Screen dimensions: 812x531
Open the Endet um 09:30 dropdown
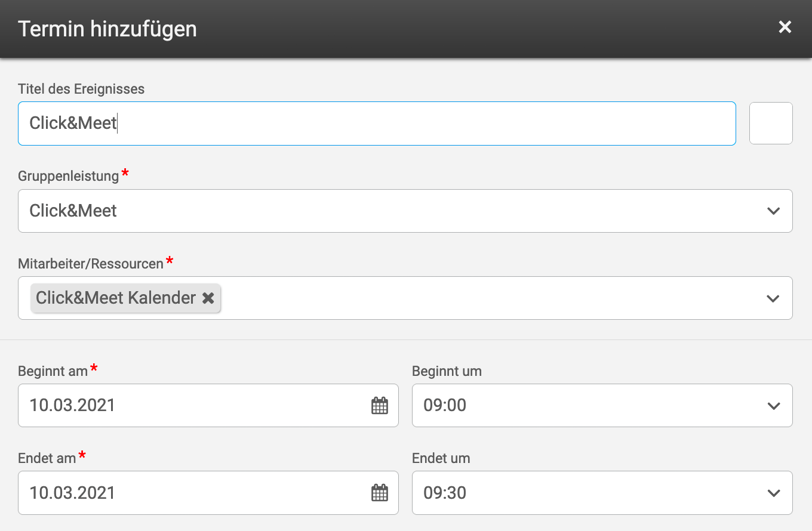(x=591, y=493)
